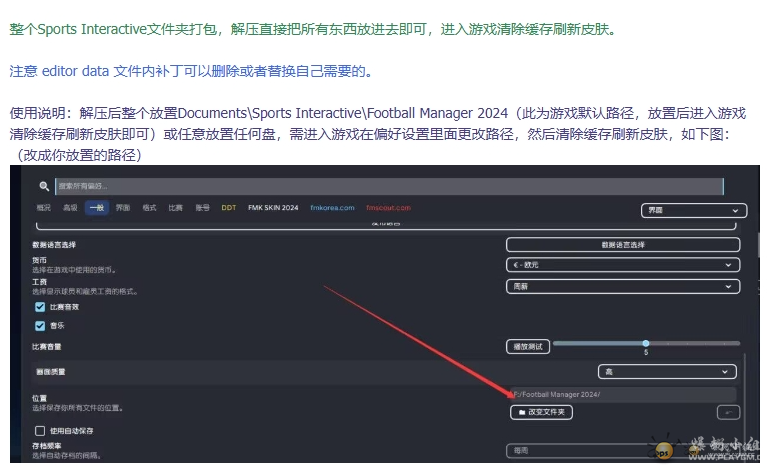Open the DDT tab

click(x=228, y=208)
